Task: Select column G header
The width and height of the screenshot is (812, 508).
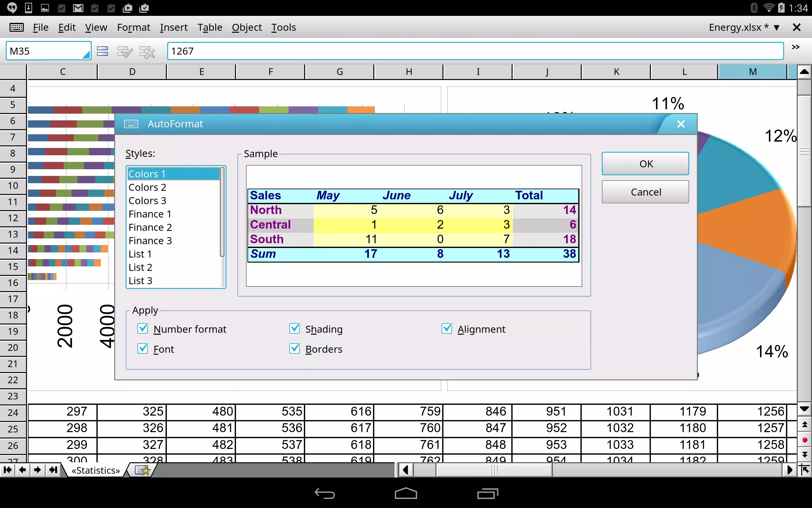Action: [x=339, y=71]
